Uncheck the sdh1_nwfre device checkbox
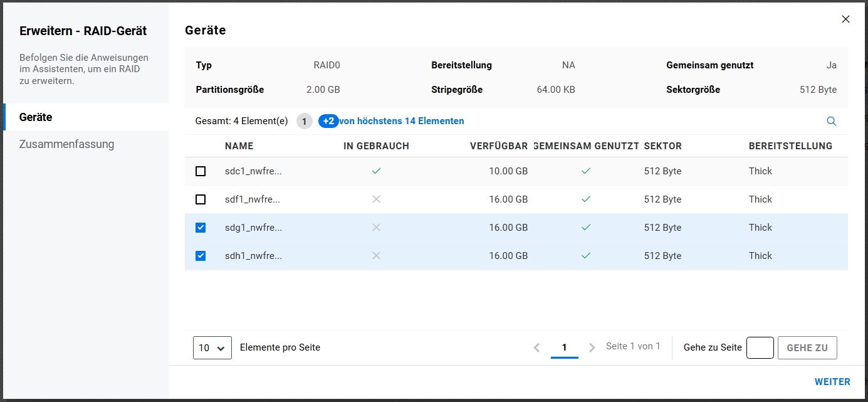 click(x=201, y=256)
